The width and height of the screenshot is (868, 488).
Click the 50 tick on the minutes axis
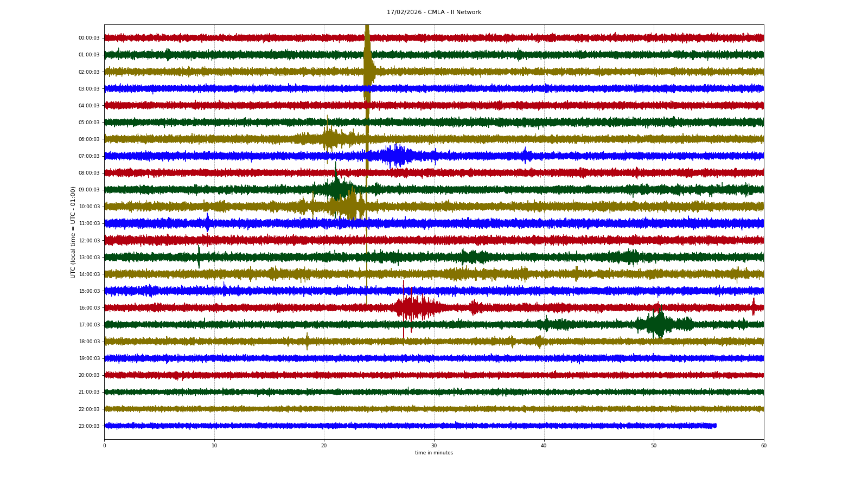(x=654, y=446)
